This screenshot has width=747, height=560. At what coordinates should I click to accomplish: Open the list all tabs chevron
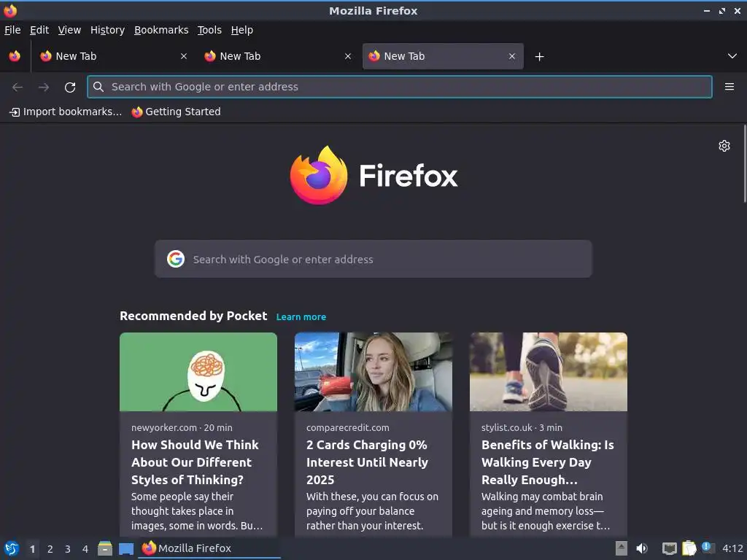(x=732, y=56)
